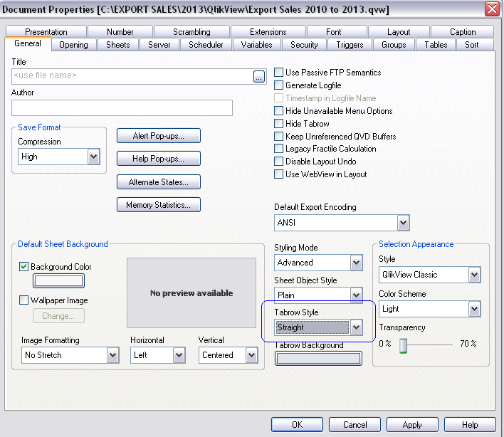The height and width of the screenshot is (437, 504).
Task: Expand Tabrow Style dropdown
Action: coord(356,327)
